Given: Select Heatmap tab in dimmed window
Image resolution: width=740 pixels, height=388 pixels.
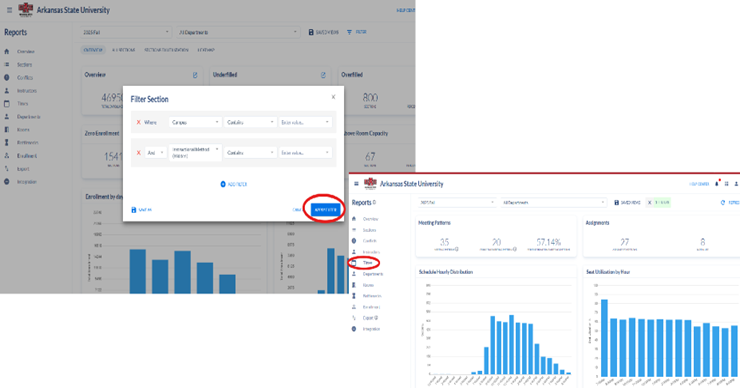Looking at the screenshot, I should (206, 50).
